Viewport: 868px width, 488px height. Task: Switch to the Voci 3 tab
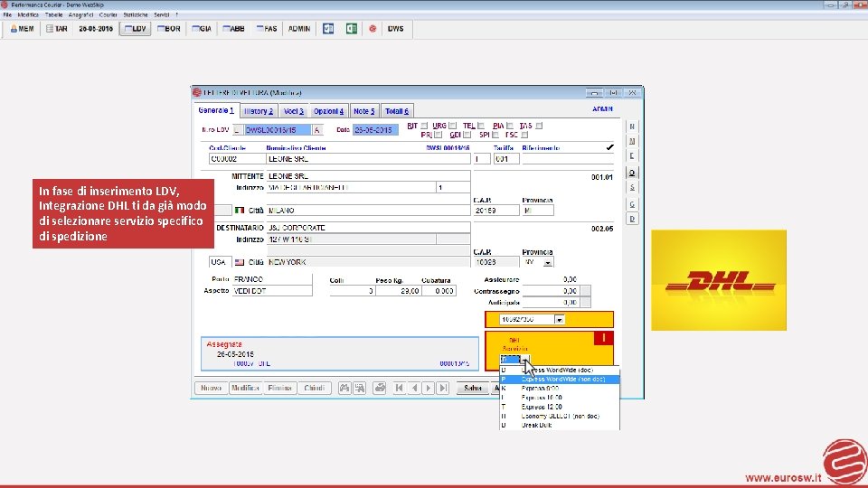[x=293, y=111]
